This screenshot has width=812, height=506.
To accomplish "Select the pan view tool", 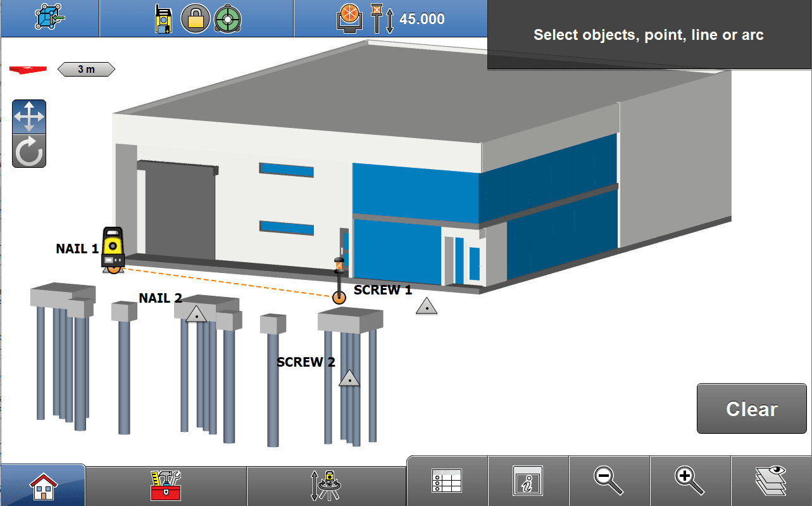I will point(28,117).
